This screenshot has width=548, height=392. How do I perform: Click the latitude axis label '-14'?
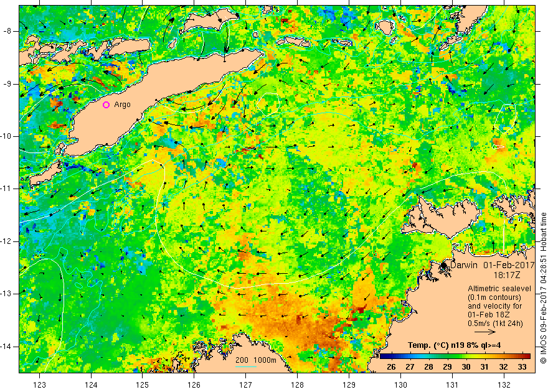point(6,347)
